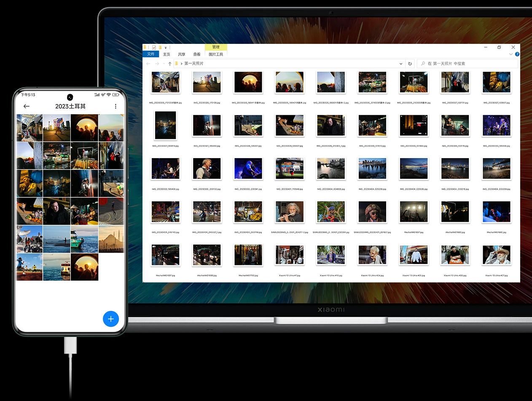Select file IMG_20230329_210302_1.jpg
Screen dimensions: 532x401
tap(331, 125)
